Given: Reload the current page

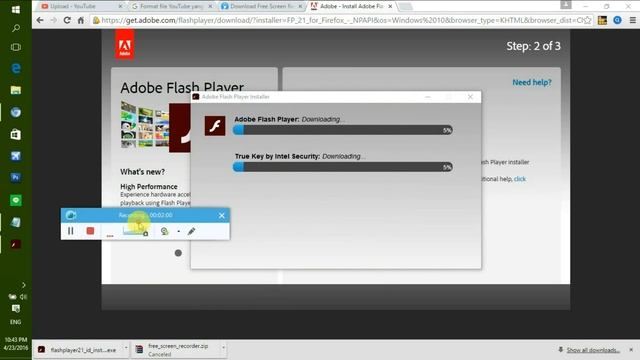Looking at the screenshot, I should click(x=67, y=20).
